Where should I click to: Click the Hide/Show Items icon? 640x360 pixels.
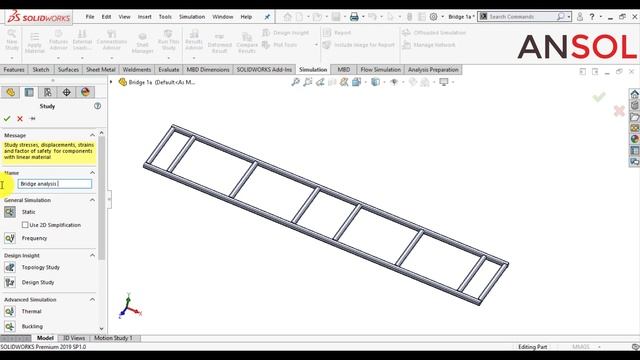tap(394, 82)
